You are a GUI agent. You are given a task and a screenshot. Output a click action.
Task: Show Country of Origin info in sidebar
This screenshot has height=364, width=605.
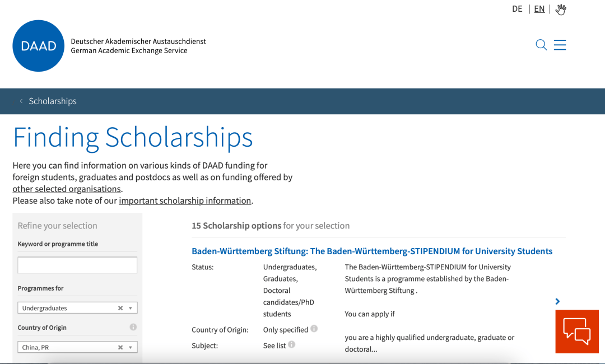pyautogui.click(x=133, y=327)
